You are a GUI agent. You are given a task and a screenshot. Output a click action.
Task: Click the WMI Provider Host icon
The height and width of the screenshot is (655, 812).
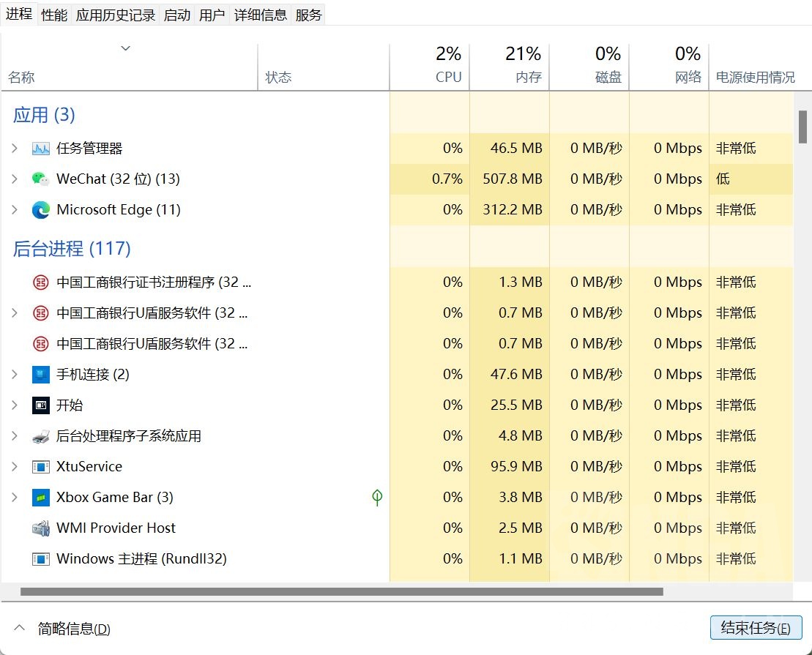click(x=41, y=528)
